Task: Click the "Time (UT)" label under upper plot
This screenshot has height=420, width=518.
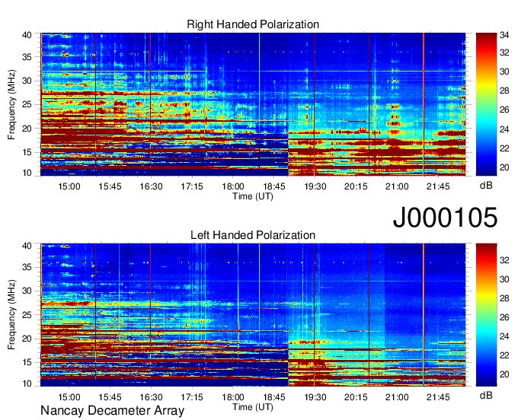Action: point(253,196)
